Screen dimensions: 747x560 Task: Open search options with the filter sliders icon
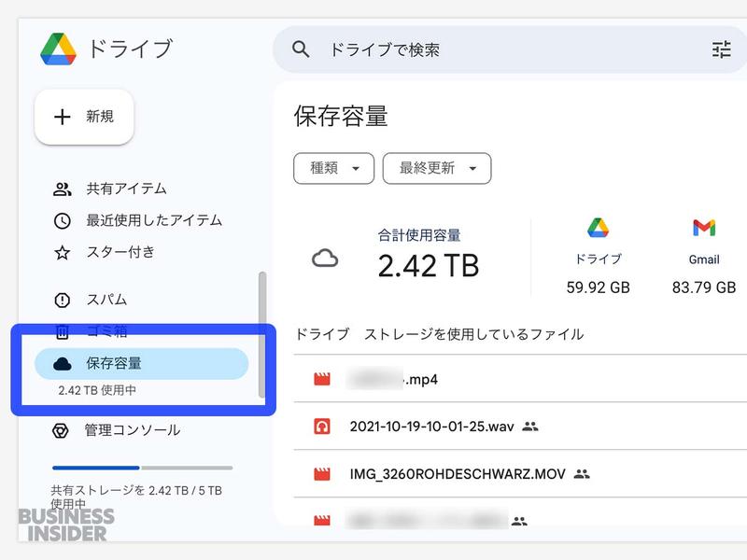point(721,49)
